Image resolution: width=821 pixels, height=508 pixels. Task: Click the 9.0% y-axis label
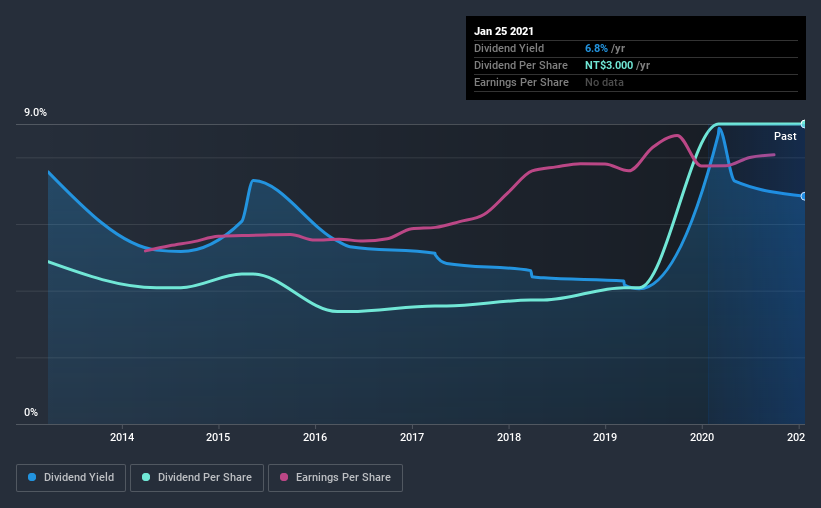coord(35,113)
